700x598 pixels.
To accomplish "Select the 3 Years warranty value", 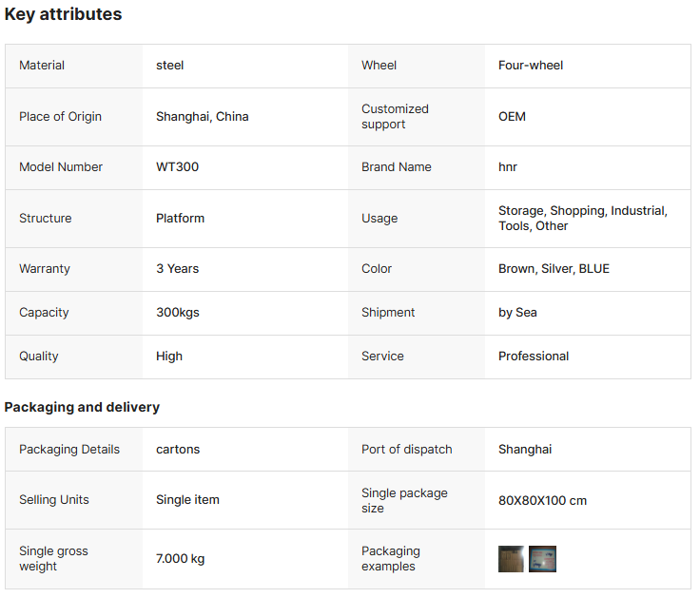I will [177, 269].
